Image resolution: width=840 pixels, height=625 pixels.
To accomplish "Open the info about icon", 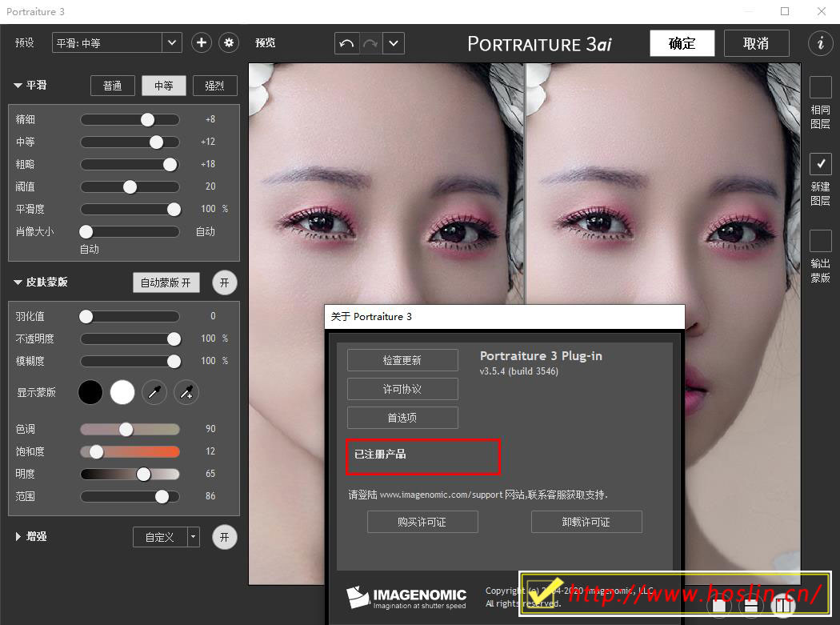I will [x=820, y=43].
